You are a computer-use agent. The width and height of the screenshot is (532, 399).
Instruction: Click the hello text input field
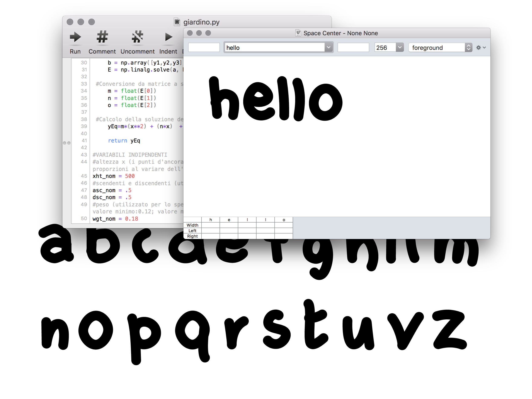tap(275, 48)
